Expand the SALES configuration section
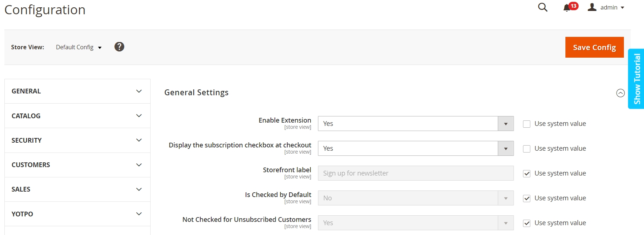Screen dimensions: 644x235 (77, 189)
